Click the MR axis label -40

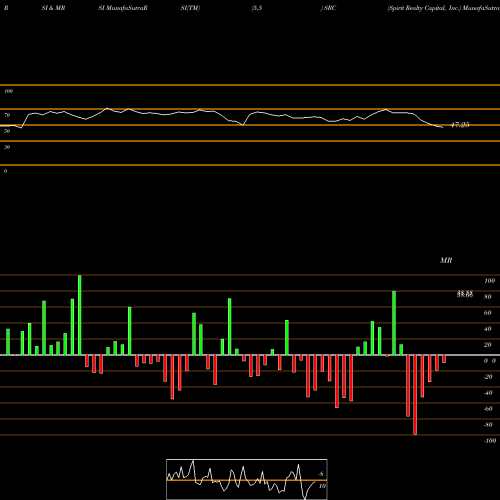coord(488,393)
